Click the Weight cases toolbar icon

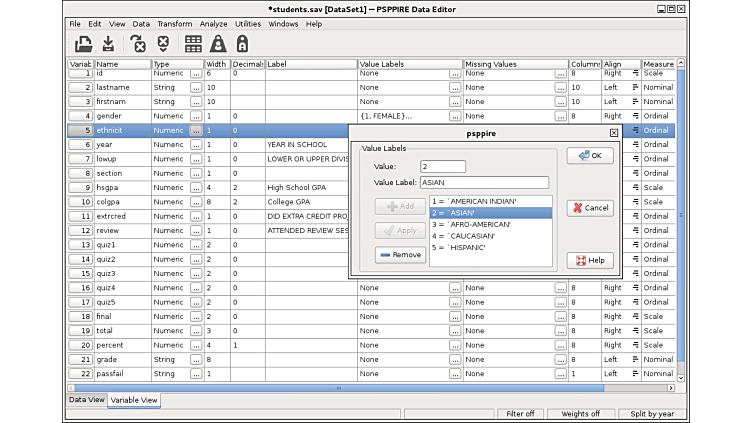click(218, 44)
